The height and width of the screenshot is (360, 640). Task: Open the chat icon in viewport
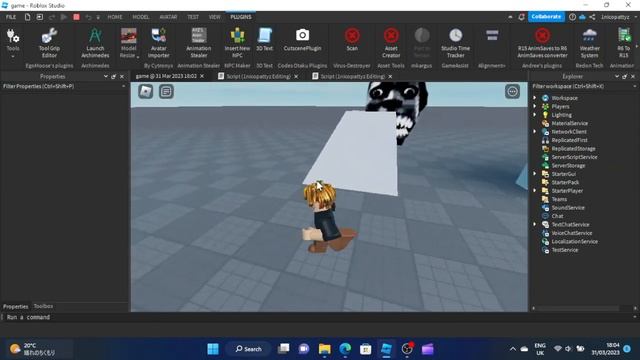click(x=166, y=91)
